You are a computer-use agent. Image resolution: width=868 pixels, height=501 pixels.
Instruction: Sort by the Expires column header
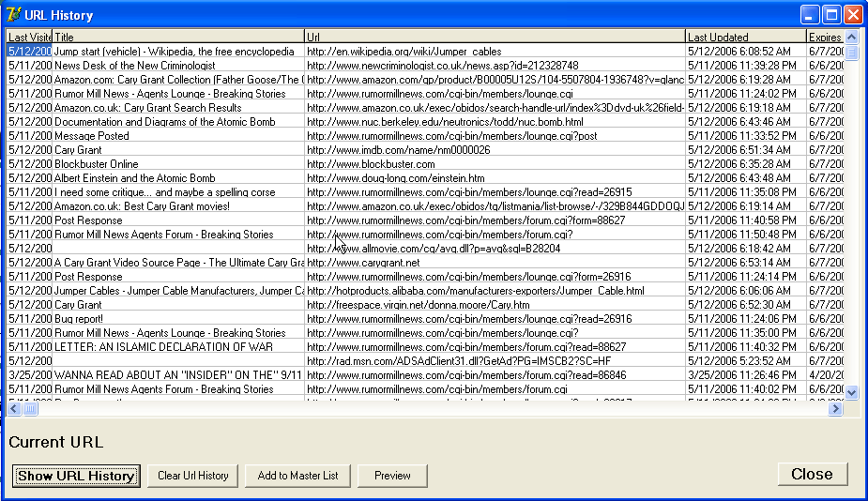825,38
